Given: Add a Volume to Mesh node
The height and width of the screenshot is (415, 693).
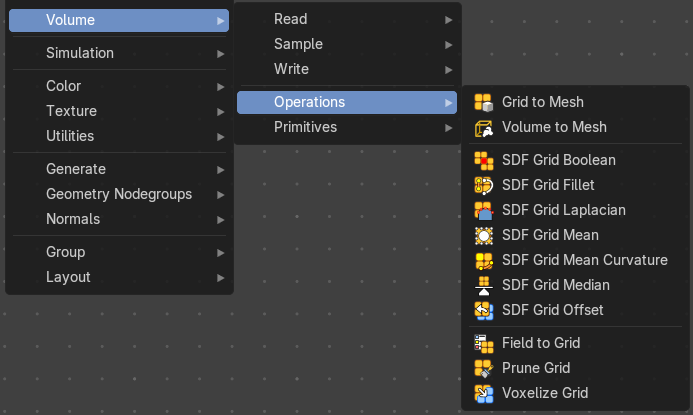Looking at the screenshot, I should (x=575, y=127).
